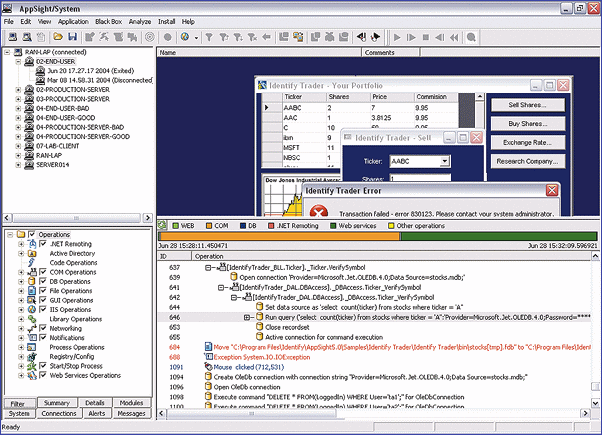Toggle the File Operations checkbox
The image size is (602, 435).
point(43,291)
